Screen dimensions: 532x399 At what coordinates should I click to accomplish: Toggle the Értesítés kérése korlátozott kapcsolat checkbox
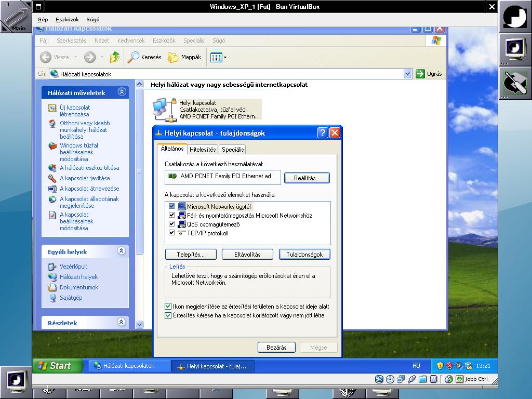coord(168,315)
